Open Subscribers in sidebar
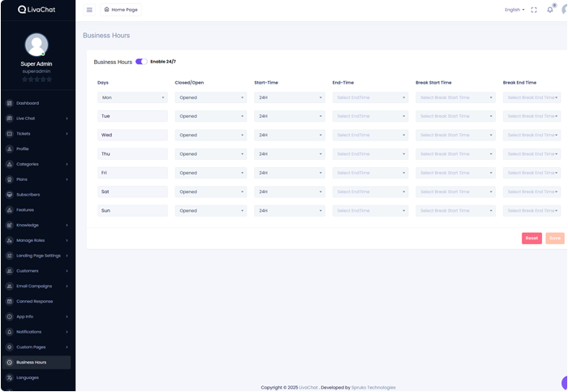The image size is (568, 392). pos(28,195)
